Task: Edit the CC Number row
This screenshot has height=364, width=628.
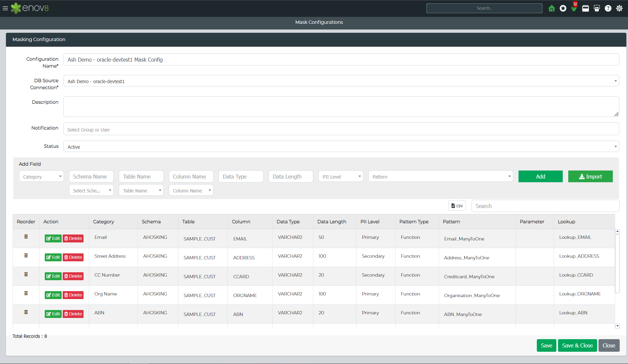Action: pos(53,276)
